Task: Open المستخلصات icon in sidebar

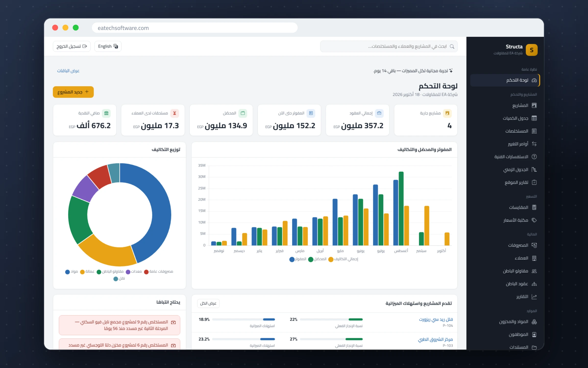Action: [x=534, y=131]
